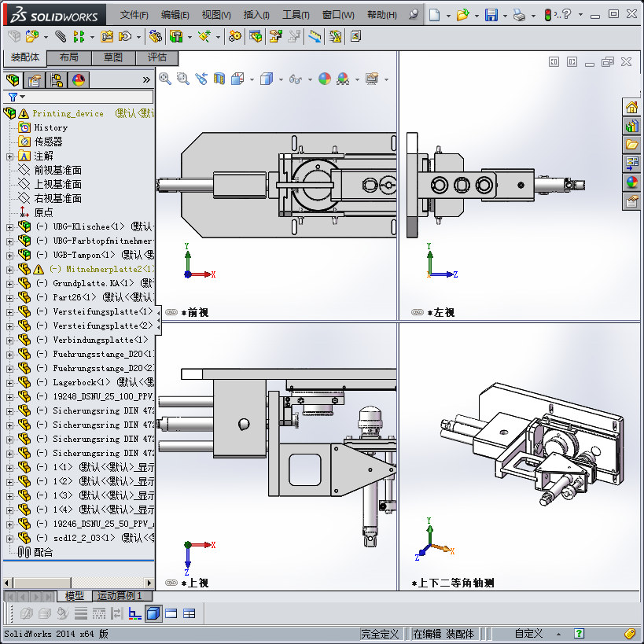Click the Rebuild traffic light icon

point(548,15)
